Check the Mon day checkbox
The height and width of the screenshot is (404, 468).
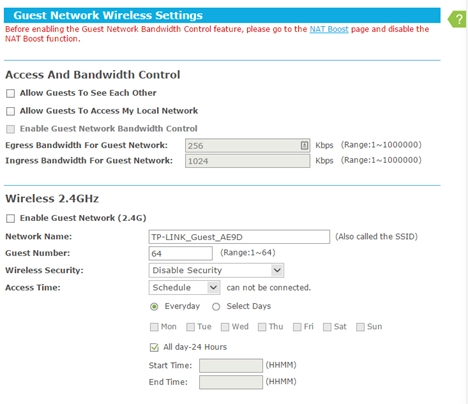pyautogui.click(x=154, y=327)
